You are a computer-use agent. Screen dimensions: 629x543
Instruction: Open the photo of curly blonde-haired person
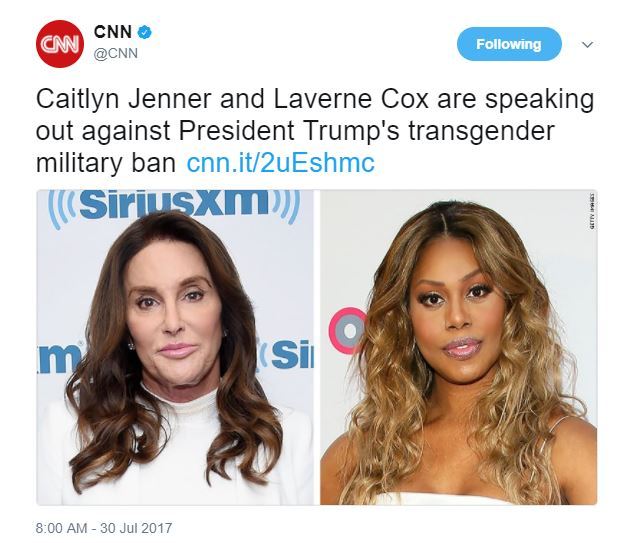click(459, 347)
